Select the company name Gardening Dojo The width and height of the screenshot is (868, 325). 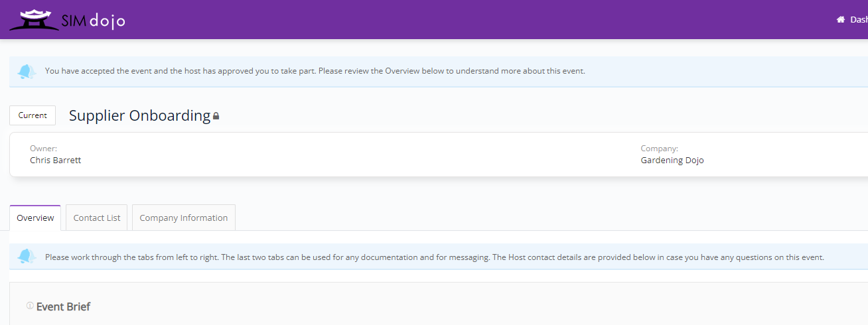(672, 161)
